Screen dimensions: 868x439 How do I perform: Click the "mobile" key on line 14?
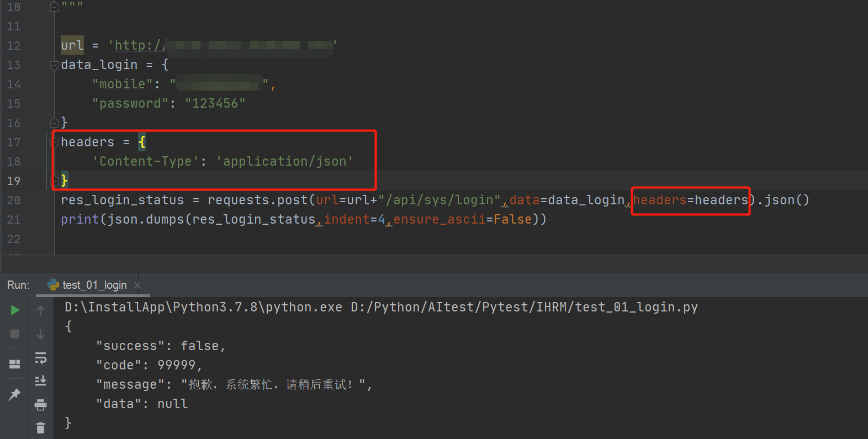click(123, 84)
